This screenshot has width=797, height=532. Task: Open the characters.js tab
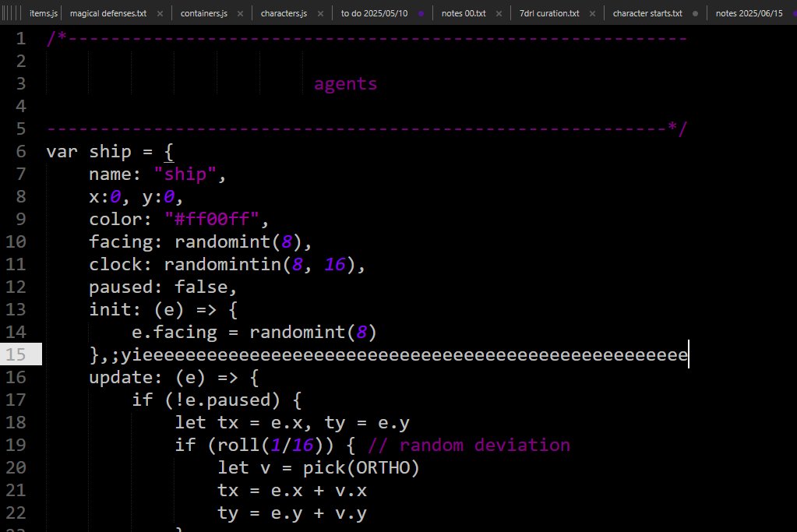point(284,13)
